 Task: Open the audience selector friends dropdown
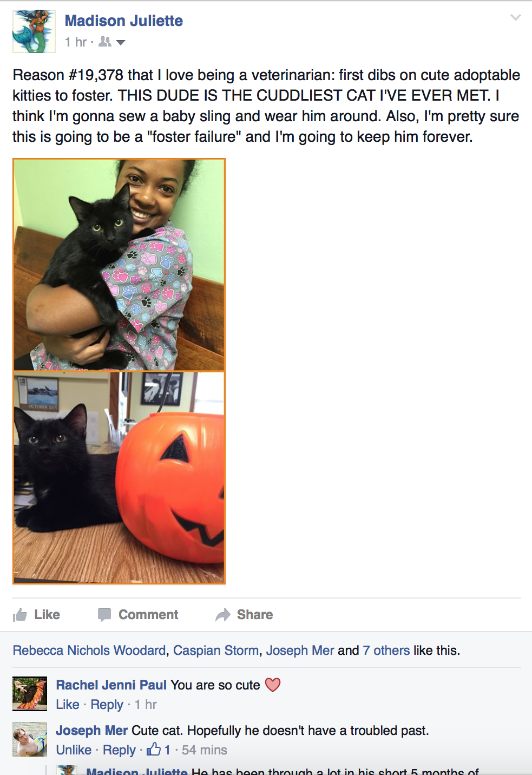click(113, 42)
